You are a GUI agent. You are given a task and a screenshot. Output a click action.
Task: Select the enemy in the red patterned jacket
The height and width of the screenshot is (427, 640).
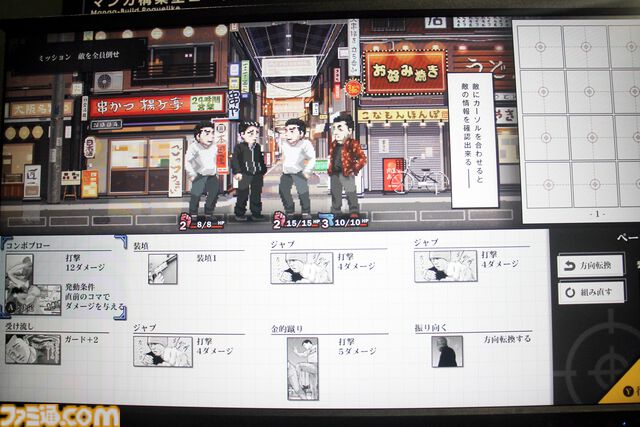click(346, 165)
